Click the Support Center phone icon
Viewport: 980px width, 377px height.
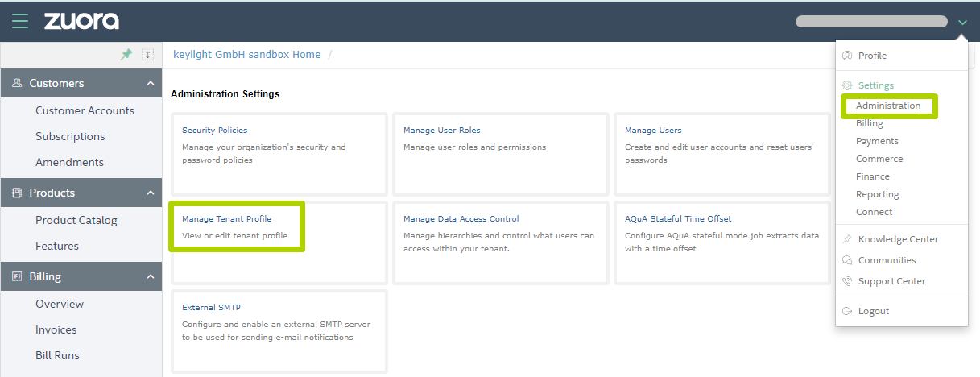point(847,281)
